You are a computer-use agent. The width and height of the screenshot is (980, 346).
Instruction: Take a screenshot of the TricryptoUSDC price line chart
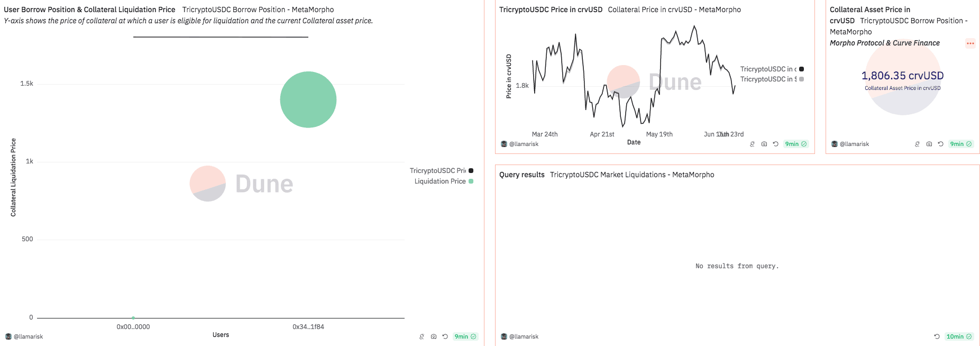(x=764, y=144)
